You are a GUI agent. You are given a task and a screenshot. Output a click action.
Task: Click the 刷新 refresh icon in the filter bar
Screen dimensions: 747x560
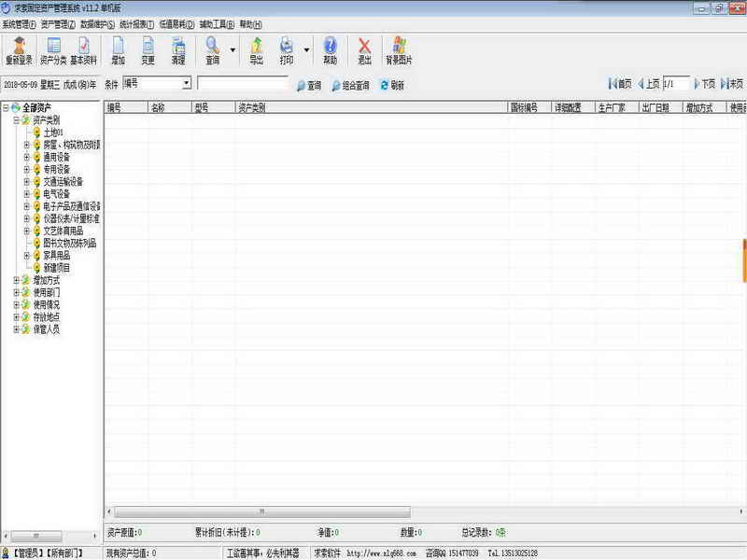pos(385,85)
